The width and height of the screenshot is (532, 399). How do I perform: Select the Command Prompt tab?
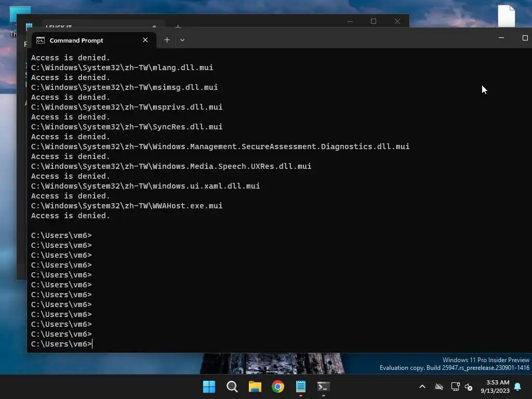pyautogui.click(x=94, y=40)
